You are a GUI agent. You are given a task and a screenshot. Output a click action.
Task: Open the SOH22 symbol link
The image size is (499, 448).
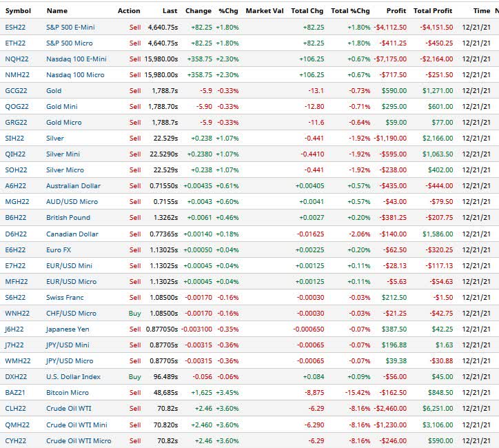[17, 170]
